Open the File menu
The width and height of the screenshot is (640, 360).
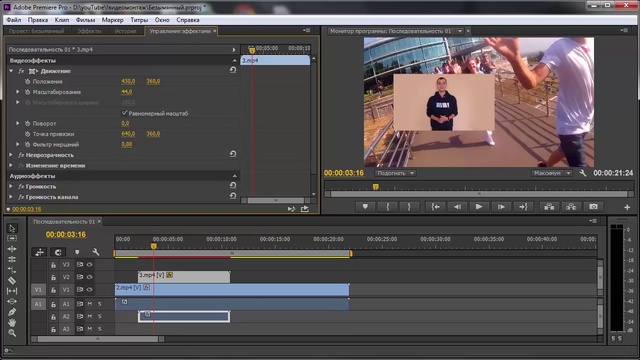click(13, 20)
